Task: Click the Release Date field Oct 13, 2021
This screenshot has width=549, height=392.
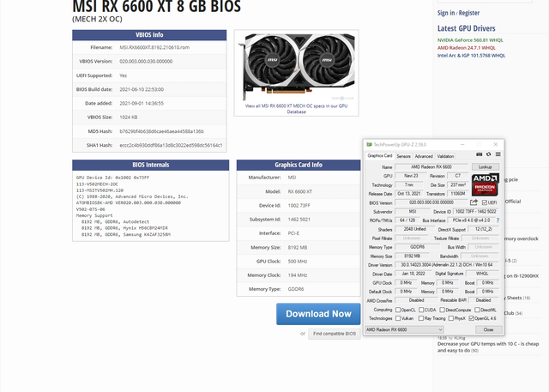Action: click(x=409, y=194)
